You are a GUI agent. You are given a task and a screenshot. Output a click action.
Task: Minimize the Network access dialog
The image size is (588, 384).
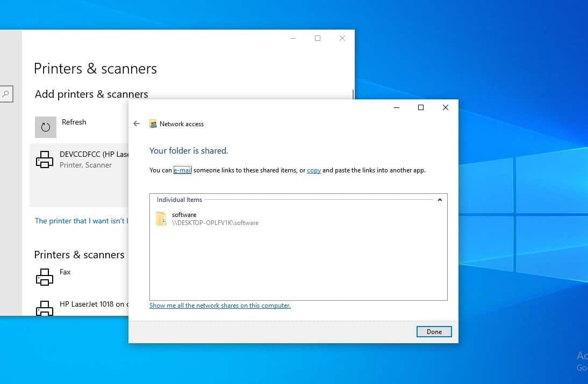(396, 107)
